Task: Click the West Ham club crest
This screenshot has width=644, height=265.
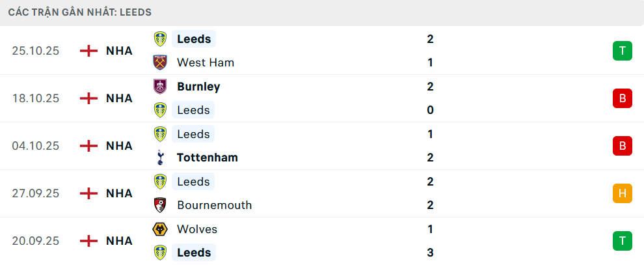Action: (x=159, y=63)
